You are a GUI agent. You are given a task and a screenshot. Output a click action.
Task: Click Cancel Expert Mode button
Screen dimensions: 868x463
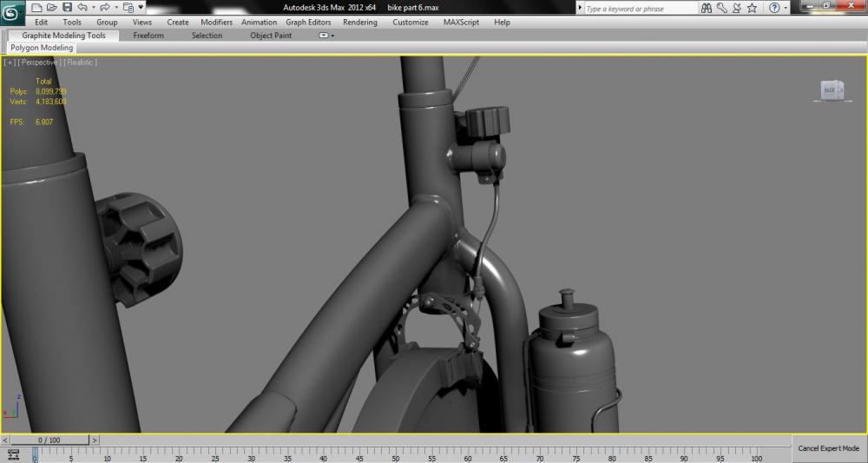point(828,448)
